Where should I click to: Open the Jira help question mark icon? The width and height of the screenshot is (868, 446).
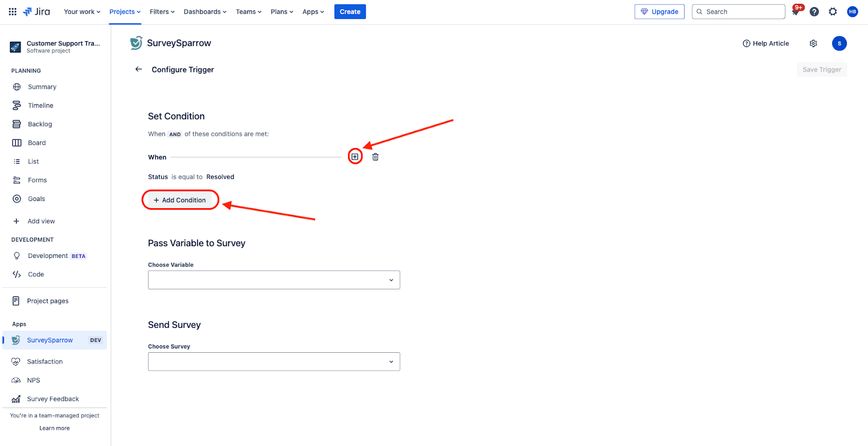click(814, 12)
